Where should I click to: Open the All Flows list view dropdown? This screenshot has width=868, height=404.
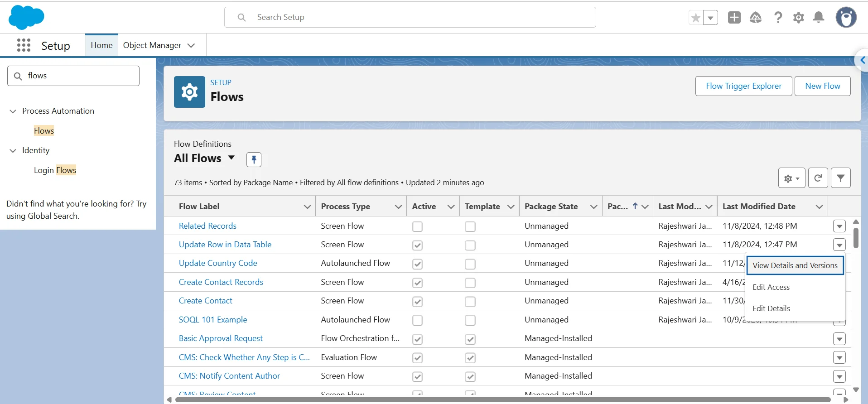[x=231, y=158]
